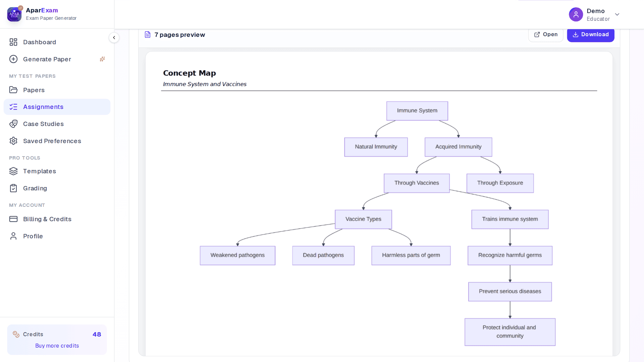Open the Profile page
The width and height of the screenshot is (644, 362).
57,236
